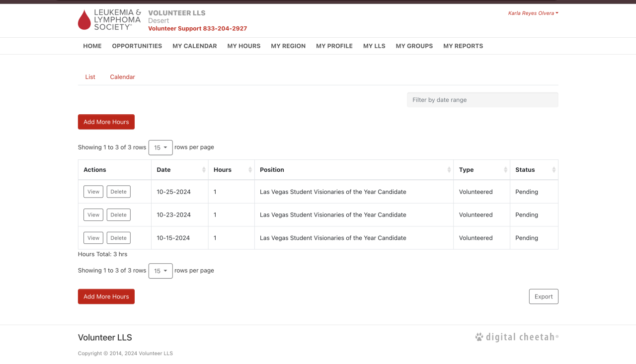Switch to the List tab
The height and width of the screenshot is (364, 636).
[x=90, y=77]
